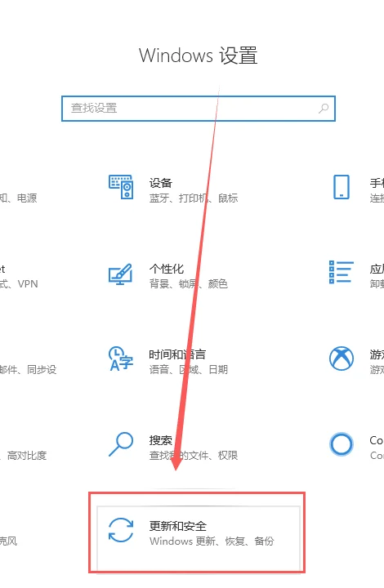Image resolution: width=384 pixels, height=588 pixels.
Task: Open 时间和语言 settings title
Action: pyautogui.click(x=177, y=354)
